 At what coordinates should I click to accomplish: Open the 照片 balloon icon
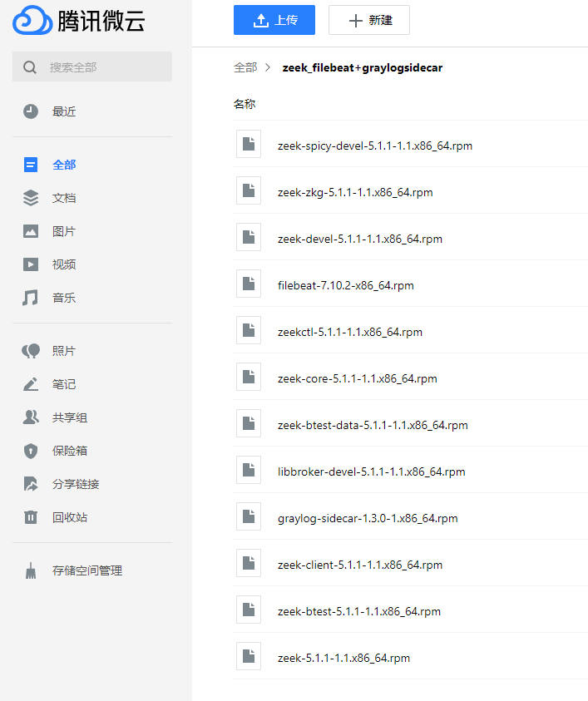point(31,351)
